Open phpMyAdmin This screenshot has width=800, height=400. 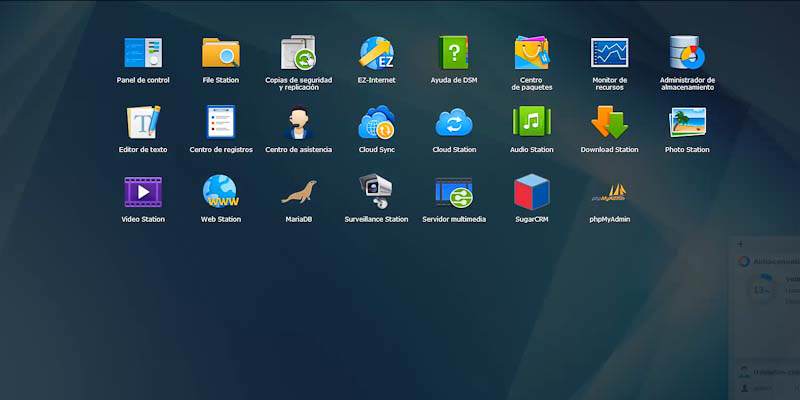pyautogui.click(x=609, y=192)
